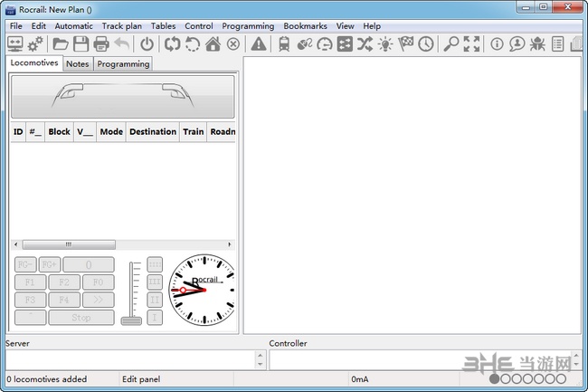The width and height of the screenshot is (588, 392).
Task: Click the undo arrow toolbar icon
Action: (121, 43)
